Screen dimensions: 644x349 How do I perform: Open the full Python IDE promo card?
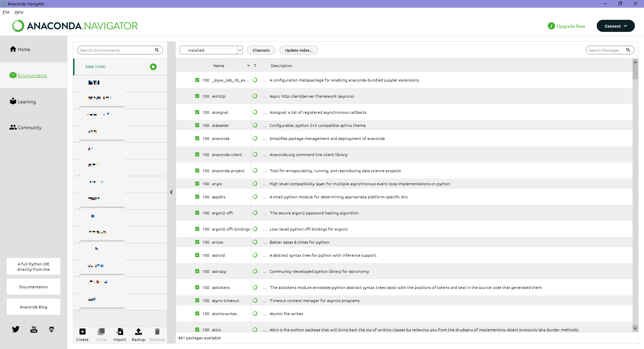(x=34, y=266)
